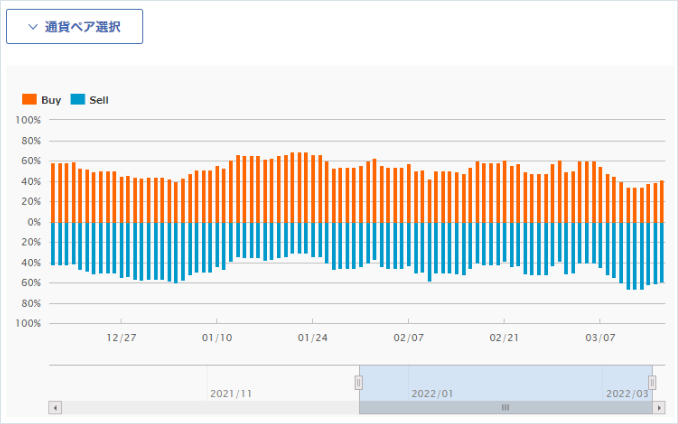
Task: Click the 03/07 date label on the x-axis
Action: coord(600,338)
